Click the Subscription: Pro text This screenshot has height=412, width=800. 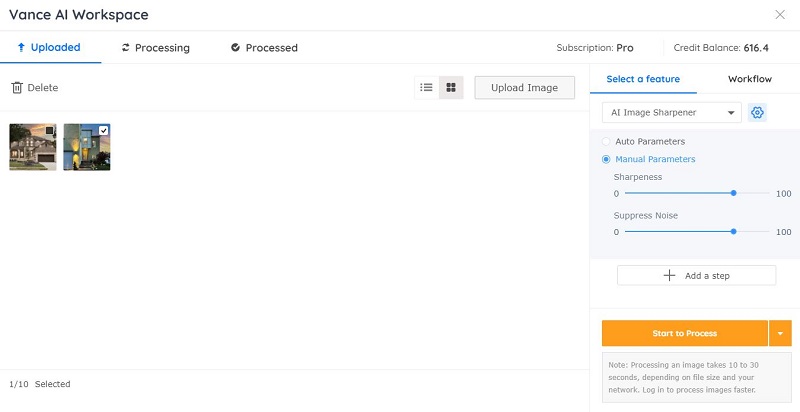tap(595, 48)
